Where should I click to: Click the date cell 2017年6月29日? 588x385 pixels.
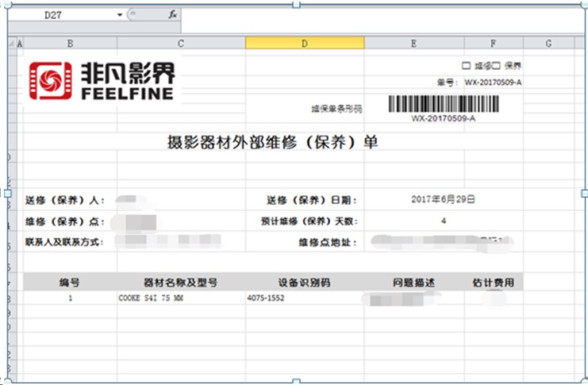tap(443, 200)
